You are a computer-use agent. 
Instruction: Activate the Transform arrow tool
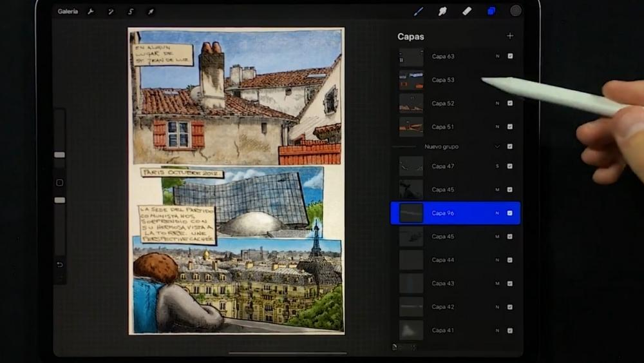pos(151,12)
